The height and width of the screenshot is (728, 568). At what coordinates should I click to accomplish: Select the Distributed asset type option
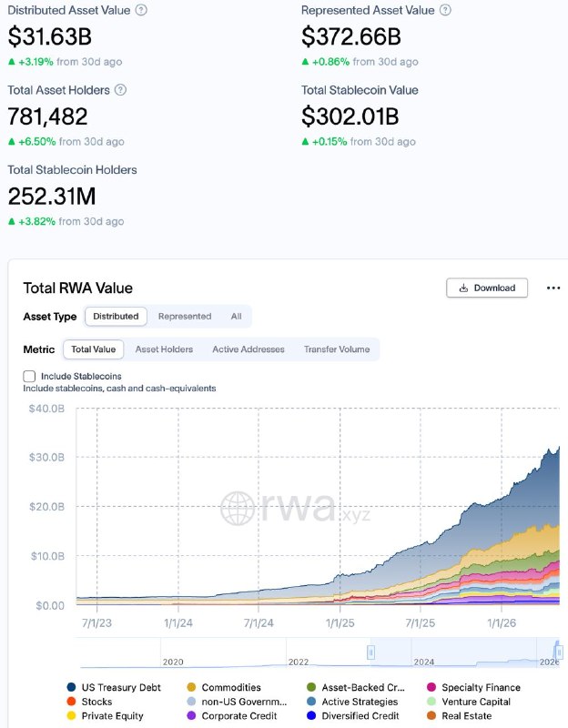116,316
